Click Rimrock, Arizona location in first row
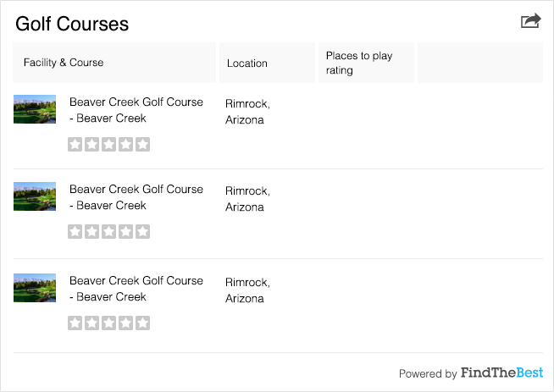Screen dimensions: 554x392 point(247,112)
